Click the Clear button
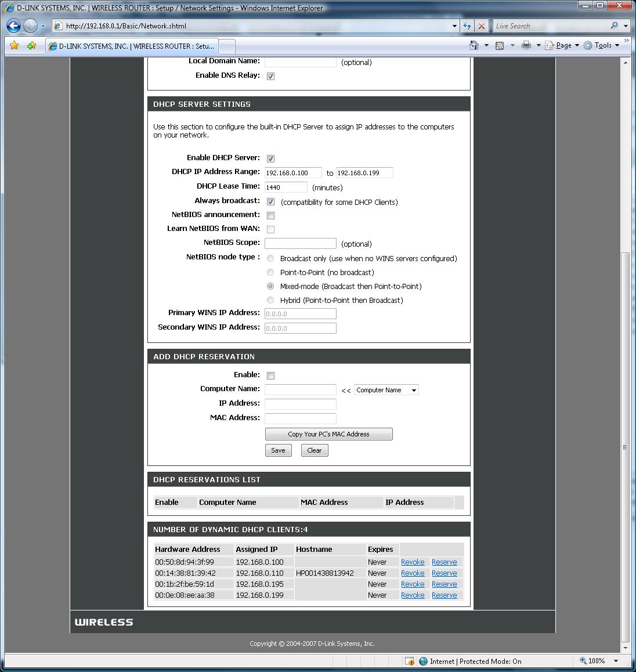636x672 pixels. 314,450
